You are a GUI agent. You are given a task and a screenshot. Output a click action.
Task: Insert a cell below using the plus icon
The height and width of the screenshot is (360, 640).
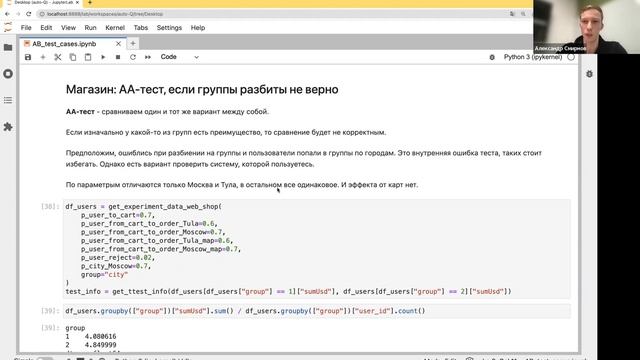pyautogui.click(x=43, y=57)
